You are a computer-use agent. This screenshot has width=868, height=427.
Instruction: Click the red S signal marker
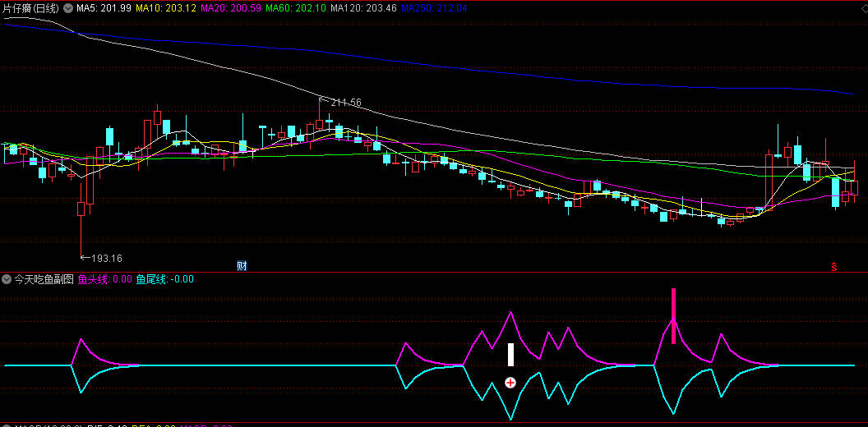tap(833, 266)
